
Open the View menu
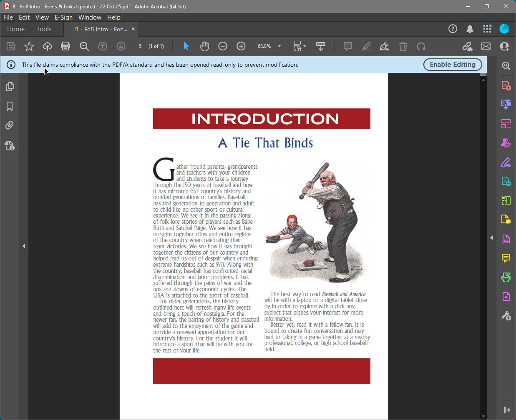(x=42, y=17)
